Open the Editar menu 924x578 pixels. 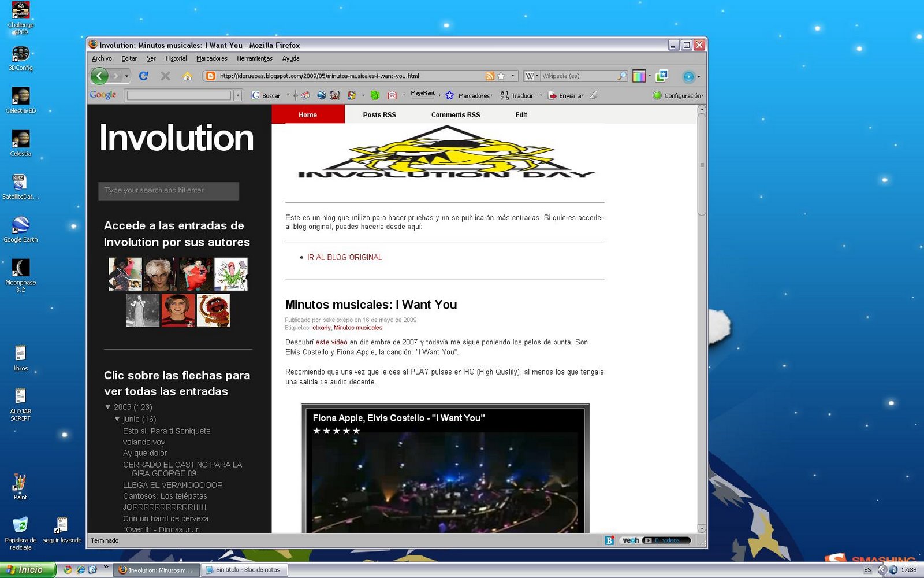(129, 58)
